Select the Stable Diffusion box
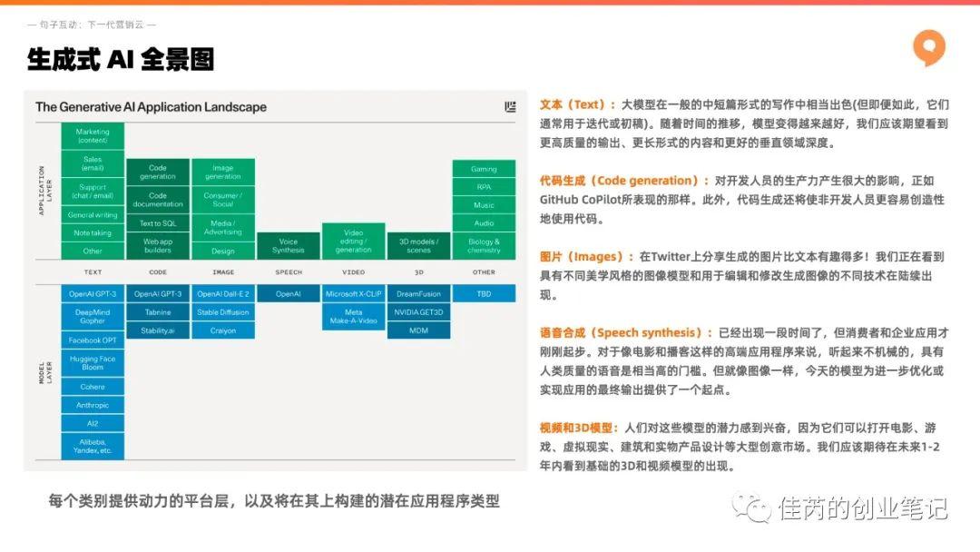The image size is (980, 552). [223, 312]
